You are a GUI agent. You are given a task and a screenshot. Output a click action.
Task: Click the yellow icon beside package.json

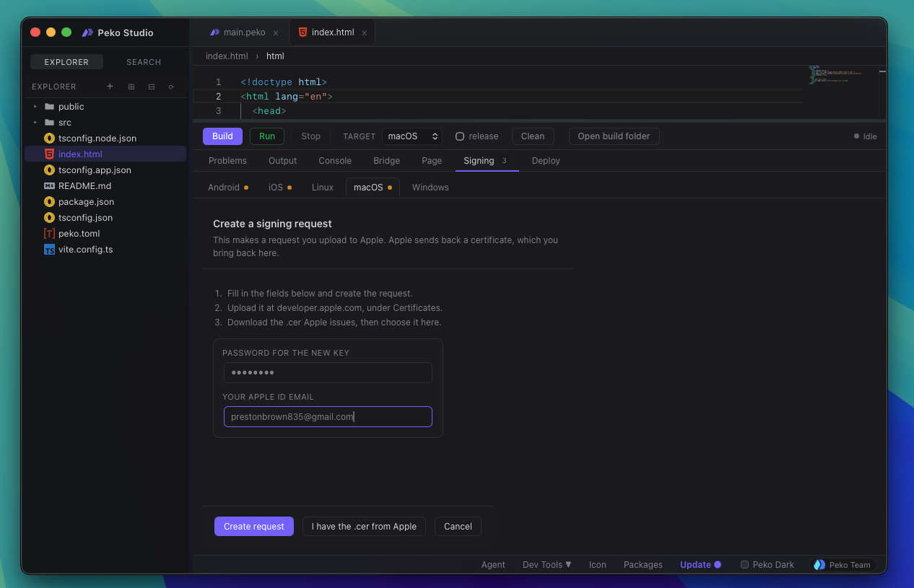[x=49, y=201]
